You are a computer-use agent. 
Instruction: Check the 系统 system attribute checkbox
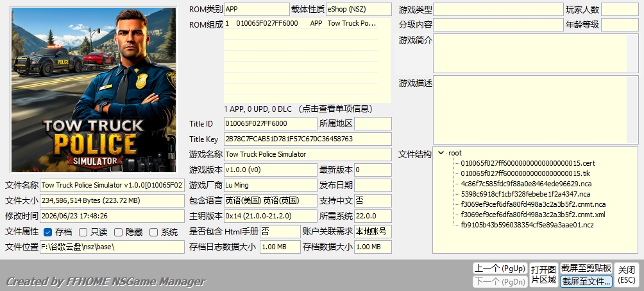153,232
